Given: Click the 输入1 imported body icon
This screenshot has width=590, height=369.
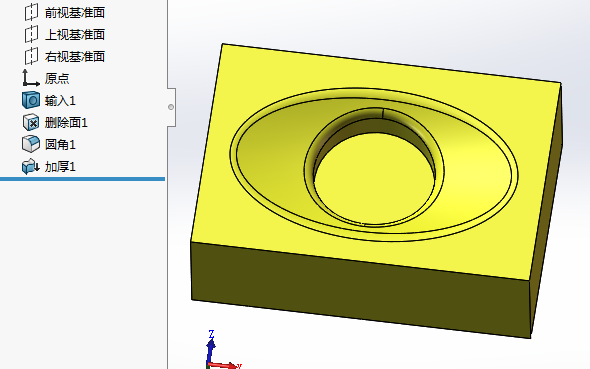Looking at the screenshot, I should pos(31,100).
